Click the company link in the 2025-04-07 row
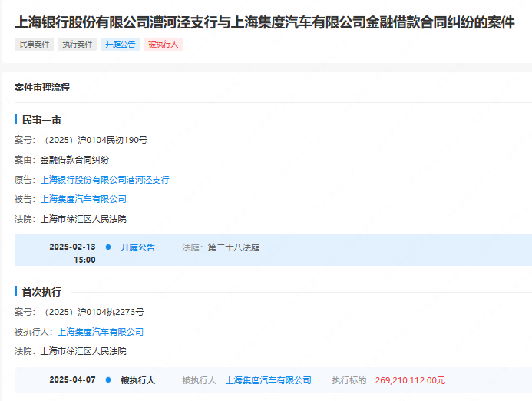The width and height of the screenshot is (532, 401). tap(269, 380)
